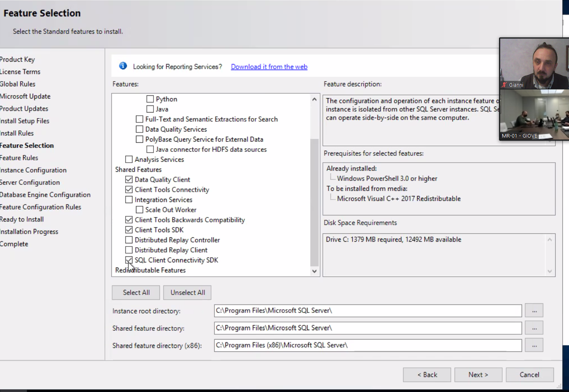Click Next to continue installation
The height and width of the screenshot is (392, 569).
(478, 375)
